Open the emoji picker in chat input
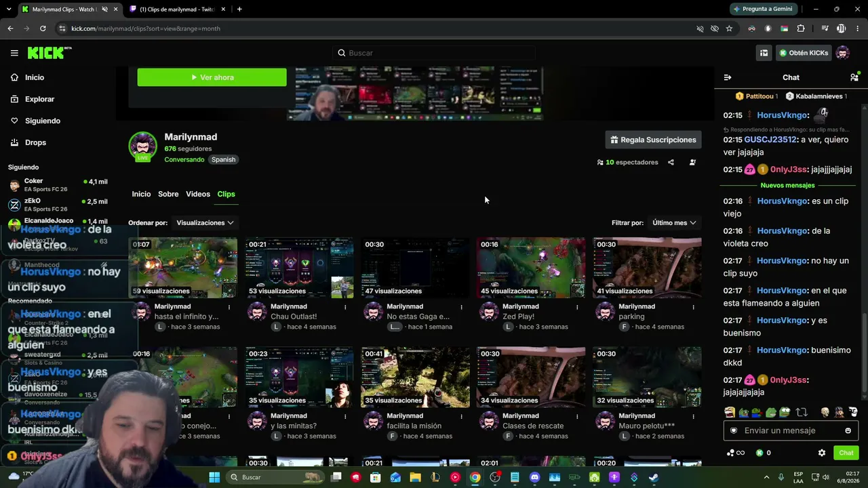 point(848,430)
